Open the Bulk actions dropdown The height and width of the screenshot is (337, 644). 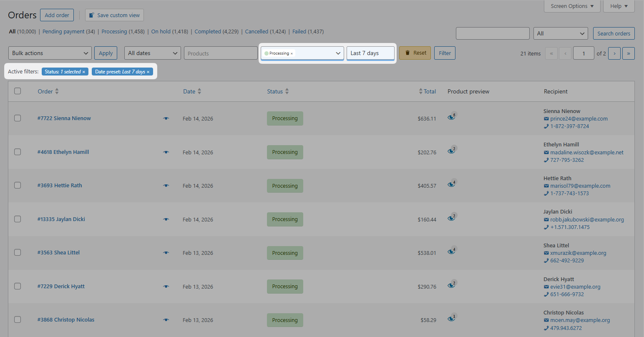click(x=50, y=53)
